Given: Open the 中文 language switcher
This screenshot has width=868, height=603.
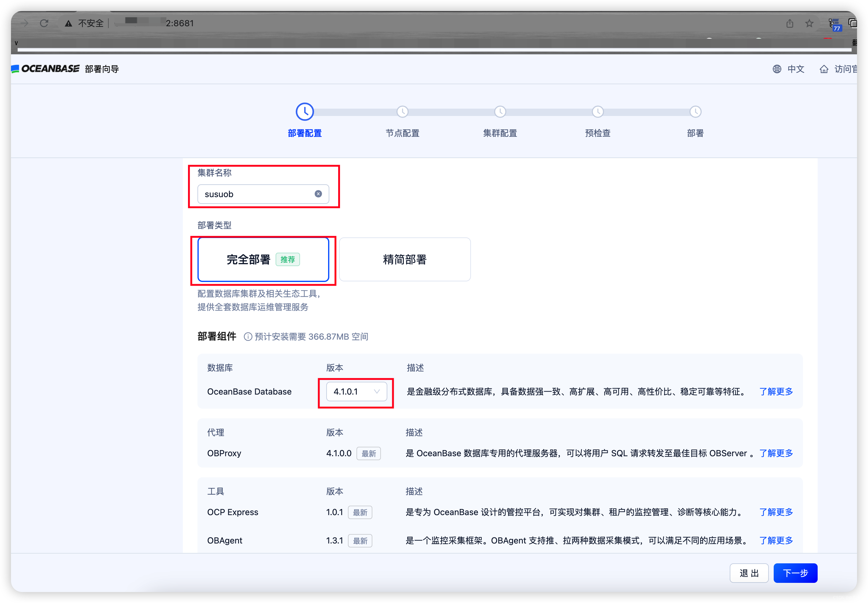Looking at the screenshot, I should coord(796,69).
